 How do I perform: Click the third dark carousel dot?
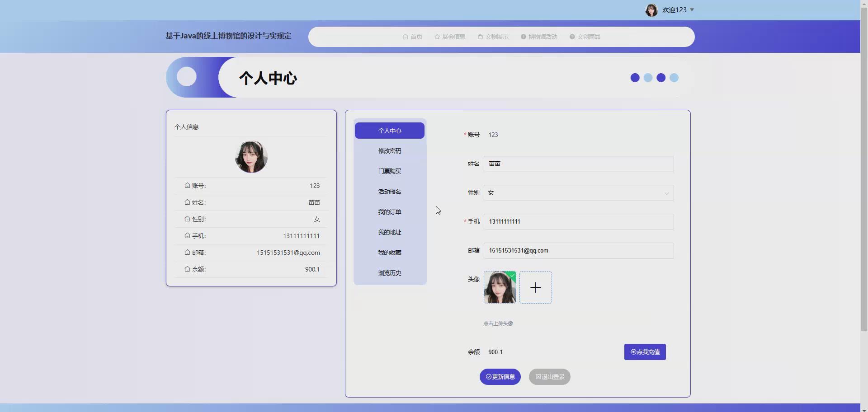pos(661,78)
